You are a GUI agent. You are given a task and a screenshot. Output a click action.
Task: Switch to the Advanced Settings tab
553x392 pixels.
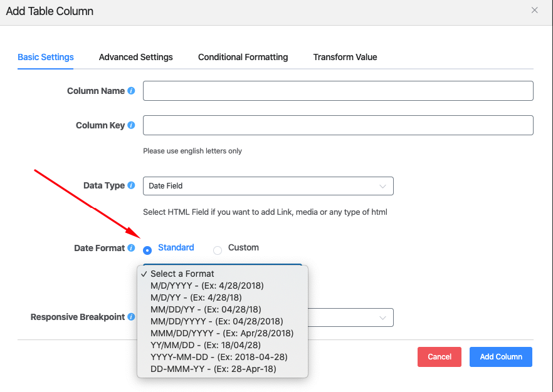pyautogui.click(x=135, y=57)
